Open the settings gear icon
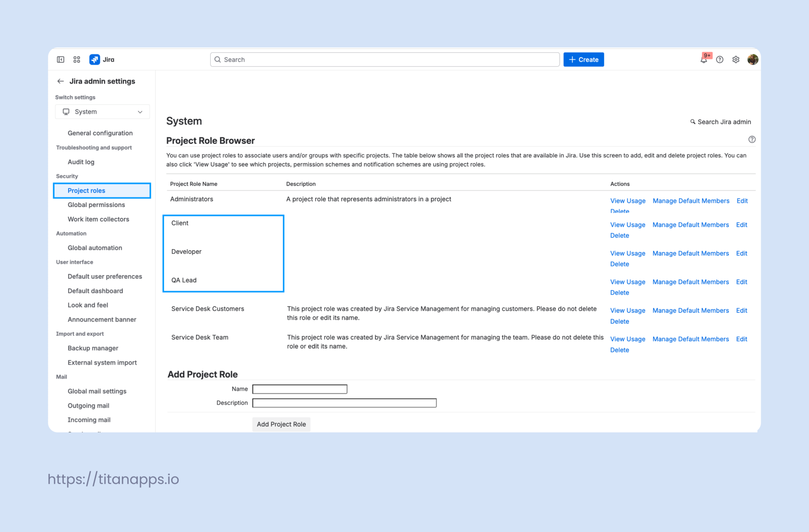This screenshot has height=532, width=809. [x=736, y=59]
